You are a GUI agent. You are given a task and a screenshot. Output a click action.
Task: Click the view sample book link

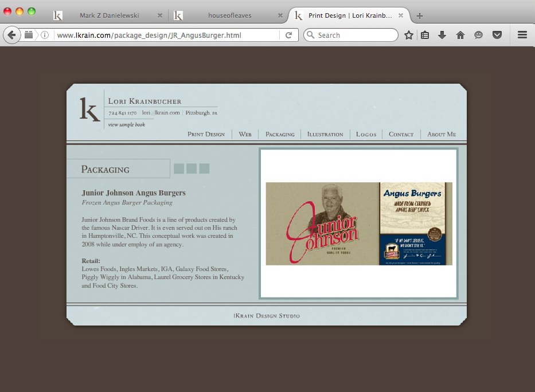[127, 124]
